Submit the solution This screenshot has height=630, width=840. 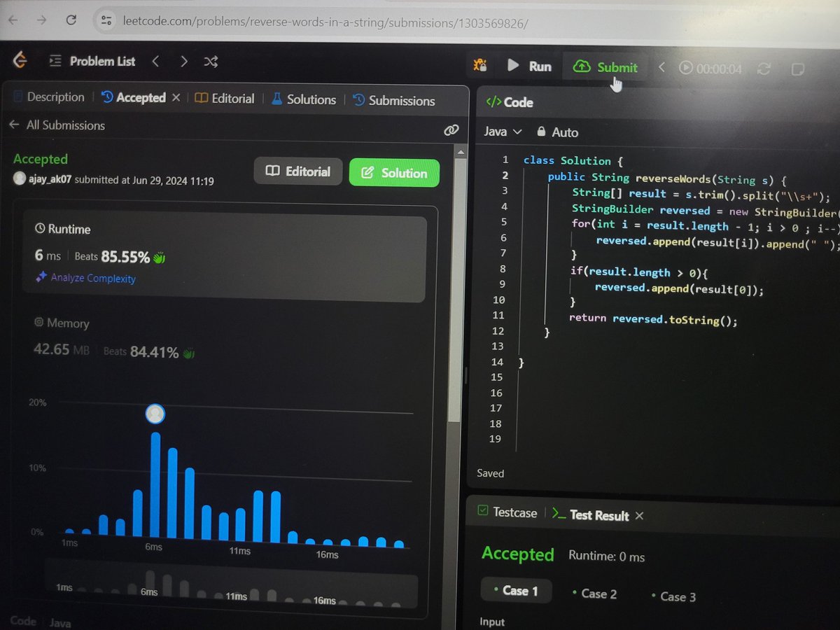click(605, 67)
